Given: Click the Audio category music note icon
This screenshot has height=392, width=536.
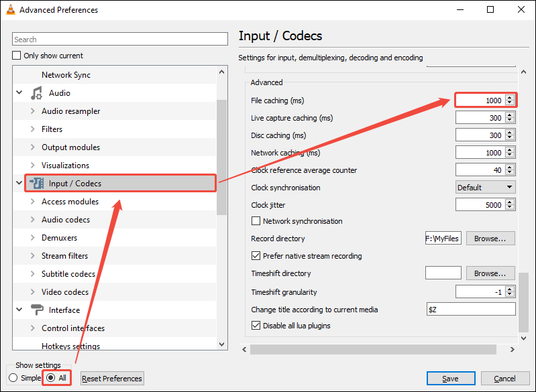Looking at the screenshot, I should [x=36, y=93].
